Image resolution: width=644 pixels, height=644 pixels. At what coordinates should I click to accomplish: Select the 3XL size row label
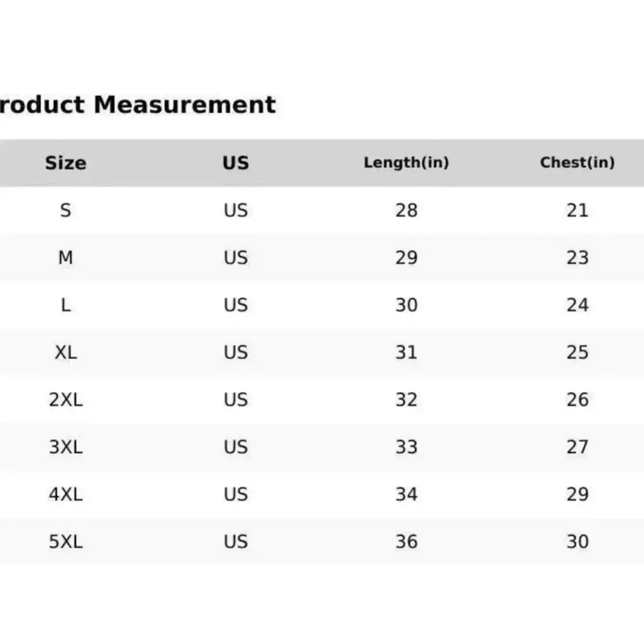[66, 447]
